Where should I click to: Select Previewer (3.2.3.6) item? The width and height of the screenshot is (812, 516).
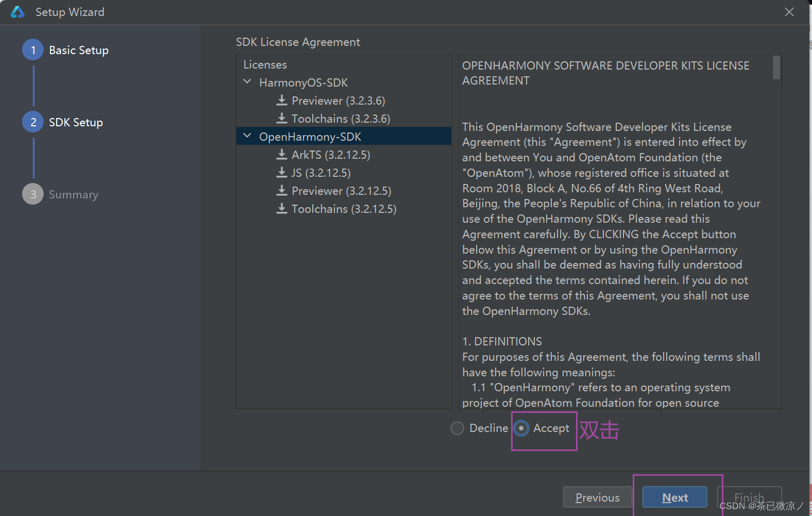(339, 101)
